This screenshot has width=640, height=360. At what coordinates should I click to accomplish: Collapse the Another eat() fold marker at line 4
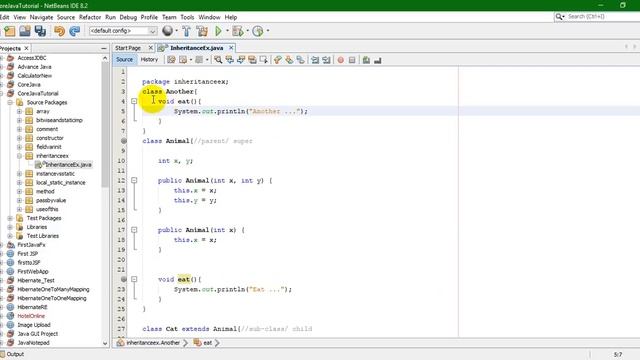(134, 101)
